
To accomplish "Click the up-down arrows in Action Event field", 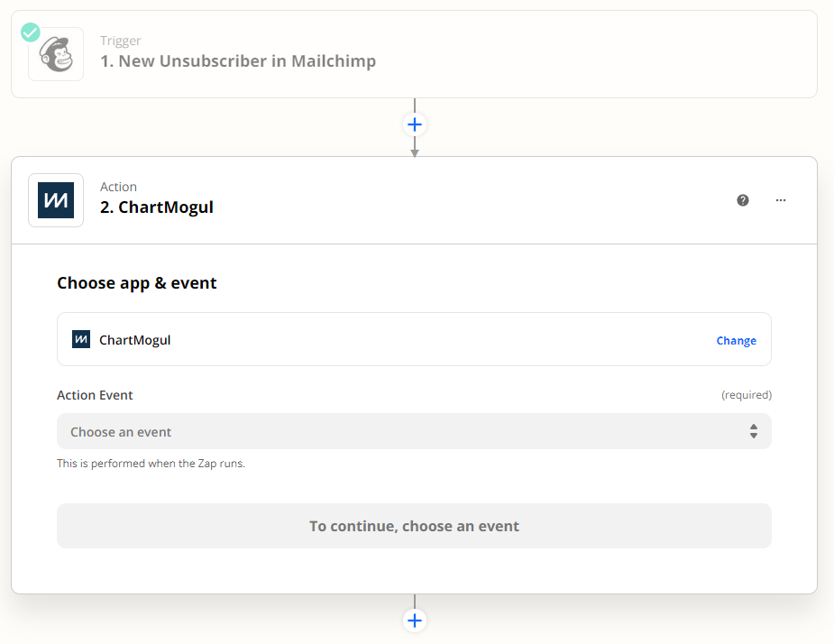I will pos(753,431).
